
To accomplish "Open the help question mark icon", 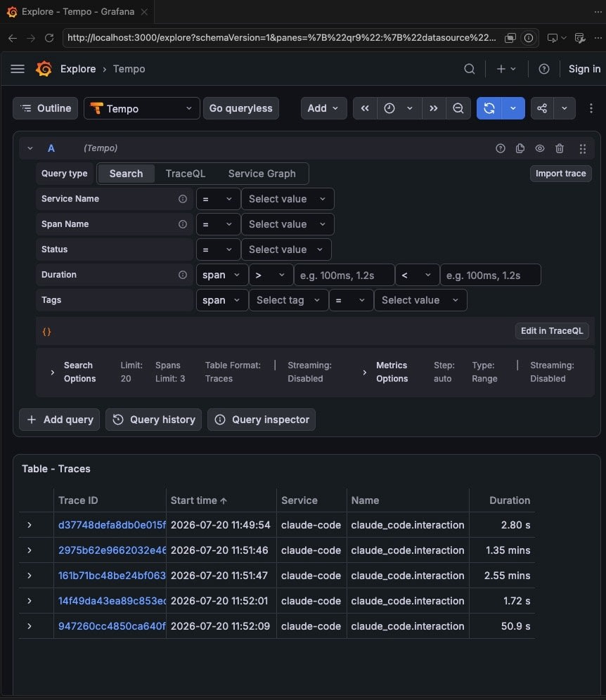I will [544, 69].
